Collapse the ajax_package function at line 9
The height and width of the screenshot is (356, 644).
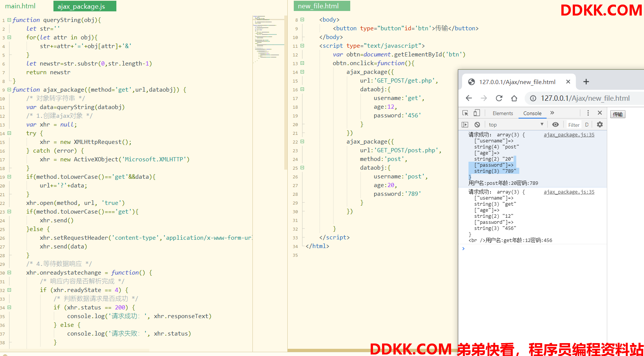9,89
